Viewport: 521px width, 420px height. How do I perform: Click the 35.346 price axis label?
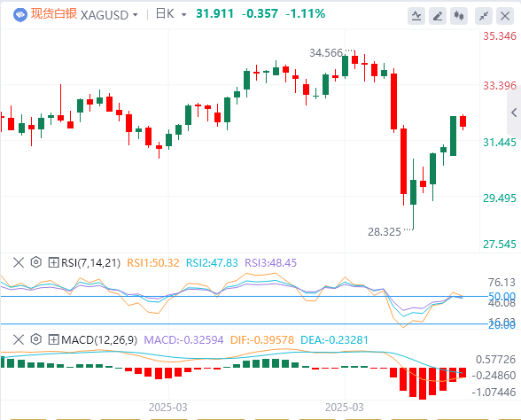(500, 35)
